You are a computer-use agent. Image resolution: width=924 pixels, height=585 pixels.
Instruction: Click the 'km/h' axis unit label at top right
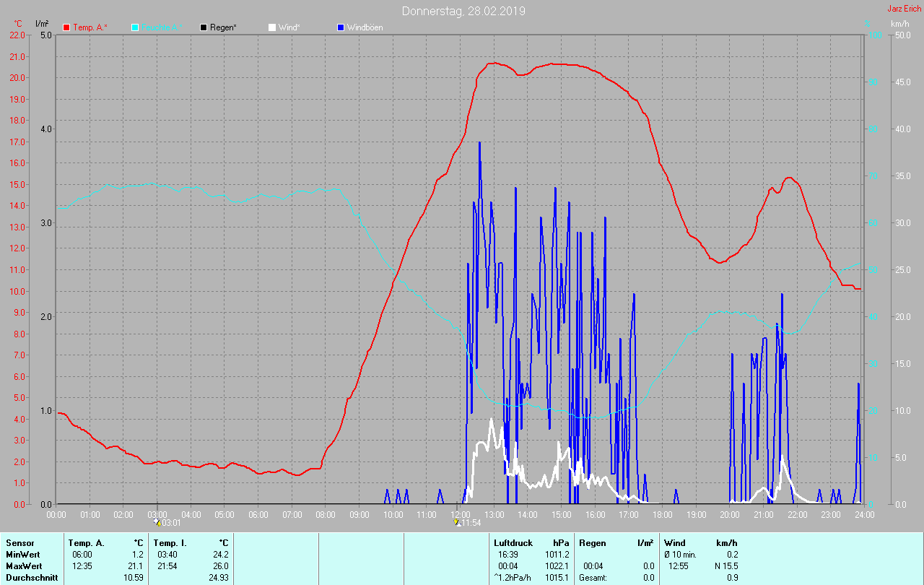click(x=899, y=24)
